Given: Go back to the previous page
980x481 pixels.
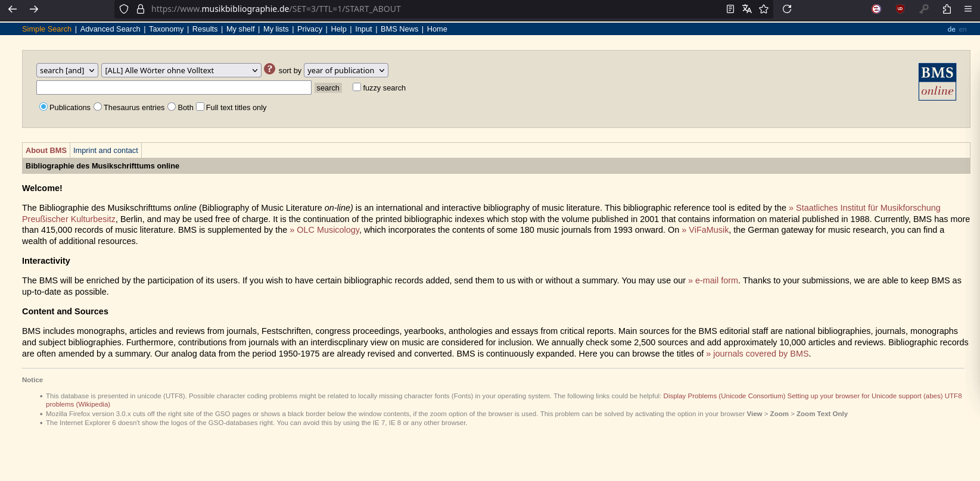Looking at the screenshot, I should pyautogui.click(x=13, y=9).
